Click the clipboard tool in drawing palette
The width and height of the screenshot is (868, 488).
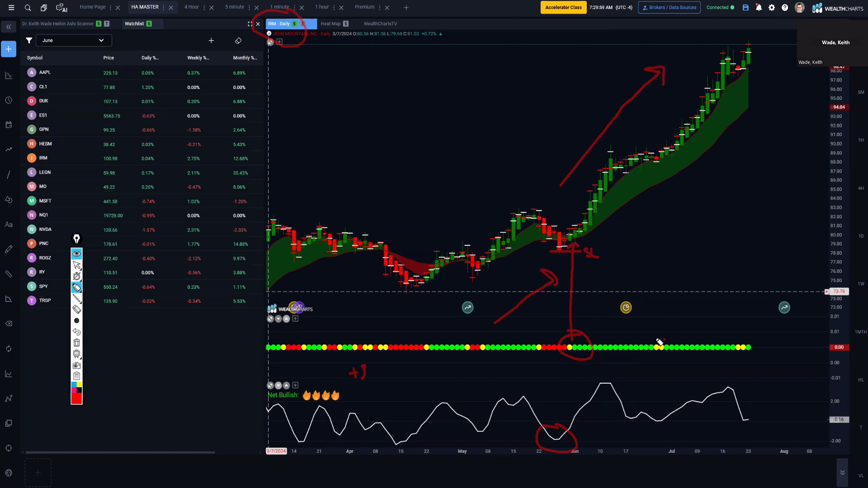point(76,376)
